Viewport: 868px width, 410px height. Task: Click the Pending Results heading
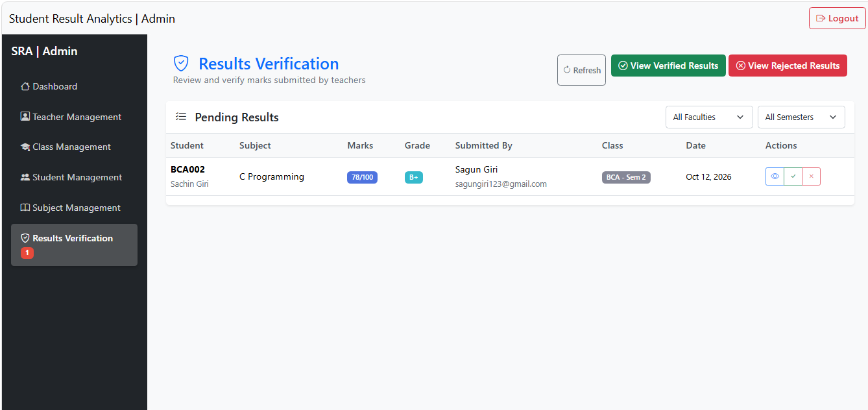[237, 117]
